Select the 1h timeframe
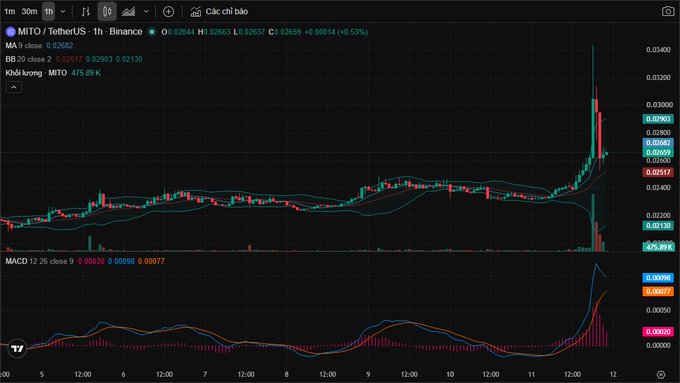The image size is (680, 383). point(49,12)
